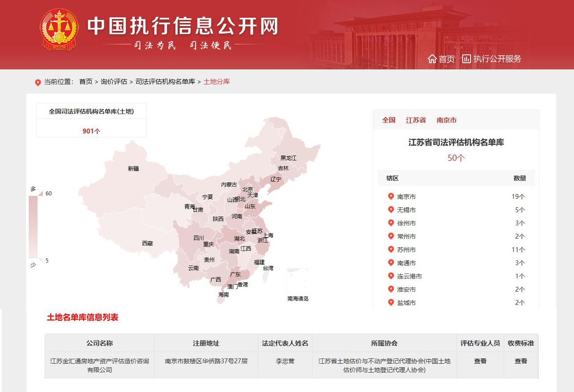Open 询价评估 in the breadcrumb
This screenshot has width=574, height=392.
[x=114, y=82]
